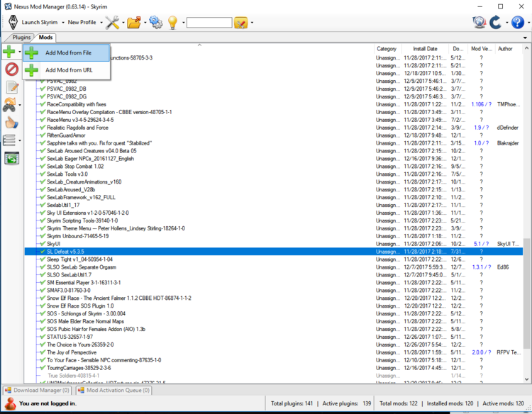Screen dimensions: 532x414
Task: Sort by the Install Date column header
Action: click(425, 49)
